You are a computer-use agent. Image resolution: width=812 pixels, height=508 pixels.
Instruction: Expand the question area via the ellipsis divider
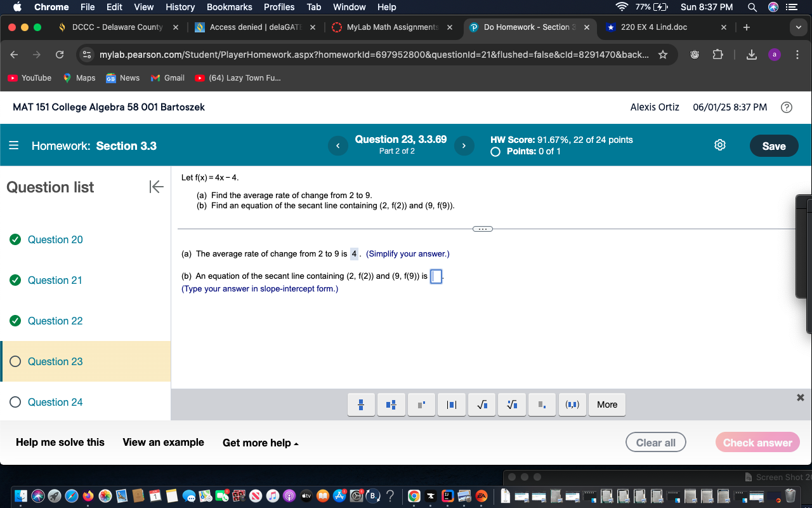(x=482, y=229)
